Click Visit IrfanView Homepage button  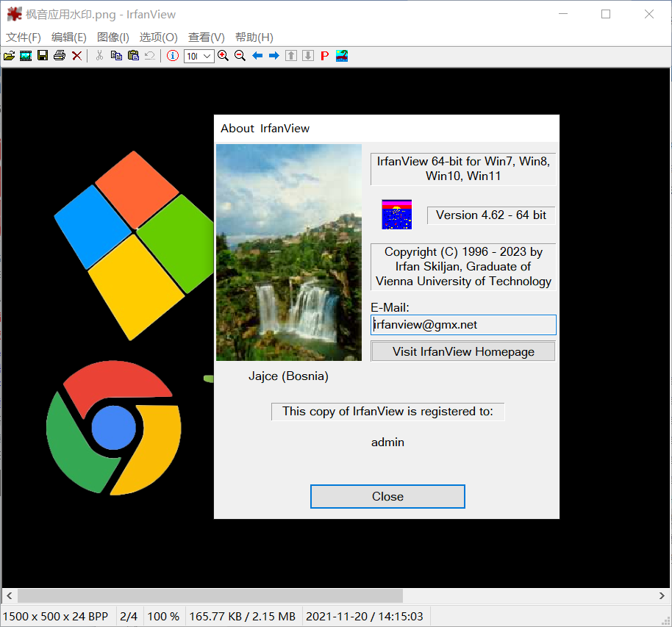point(463,351)
